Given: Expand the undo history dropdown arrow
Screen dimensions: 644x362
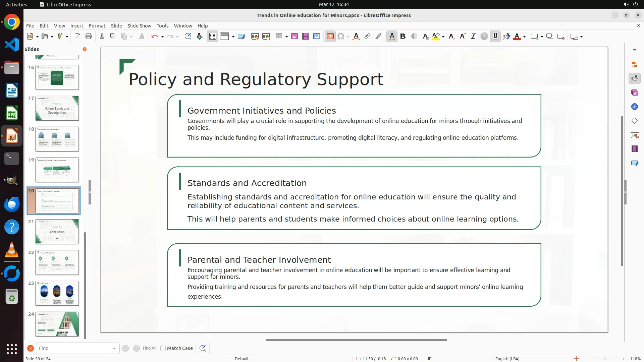Looking at the screenshot, I should point(162,37).
